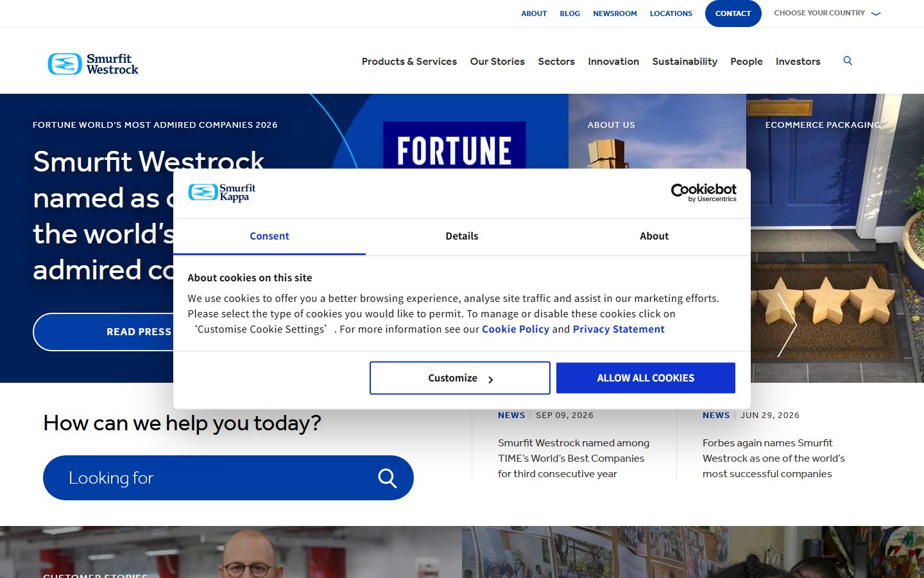Open the Sustainability menu
924x578 pixels.
pos(685,62)
